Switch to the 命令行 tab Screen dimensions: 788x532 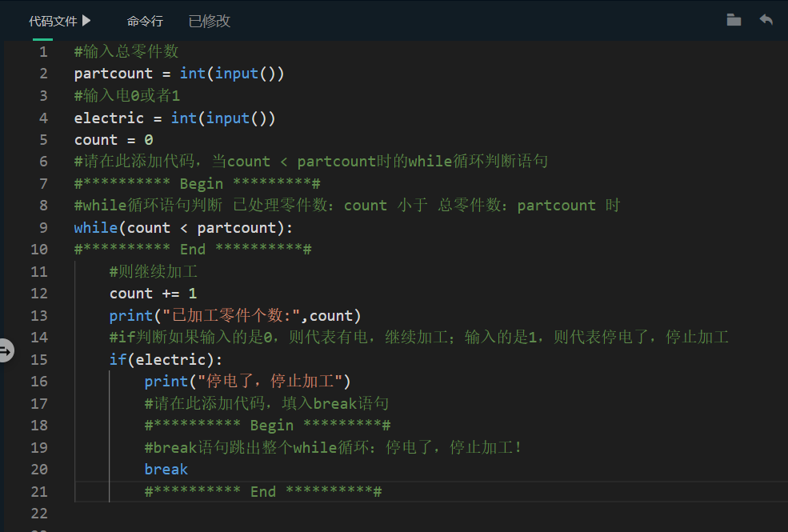pos(145,21)
